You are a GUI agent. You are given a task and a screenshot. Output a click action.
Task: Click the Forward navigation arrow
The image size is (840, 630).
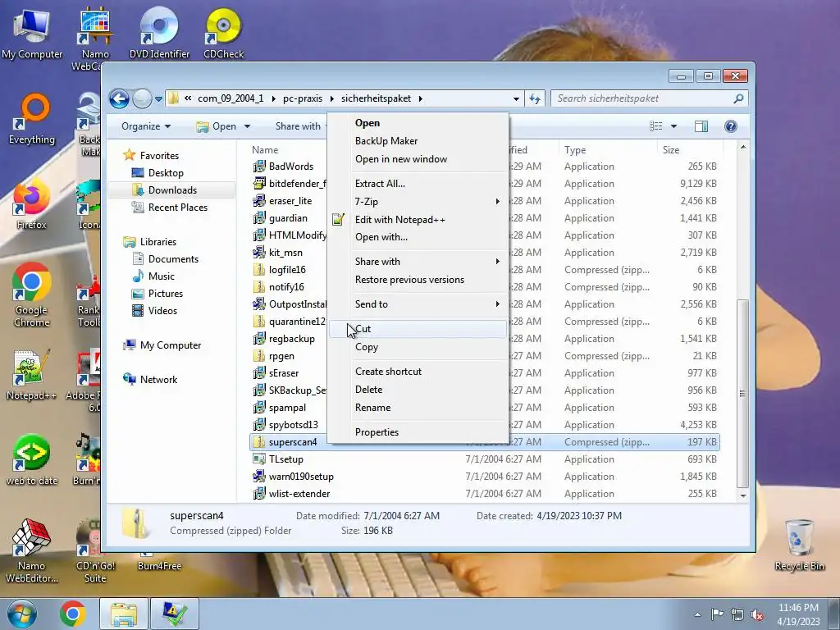142,98
